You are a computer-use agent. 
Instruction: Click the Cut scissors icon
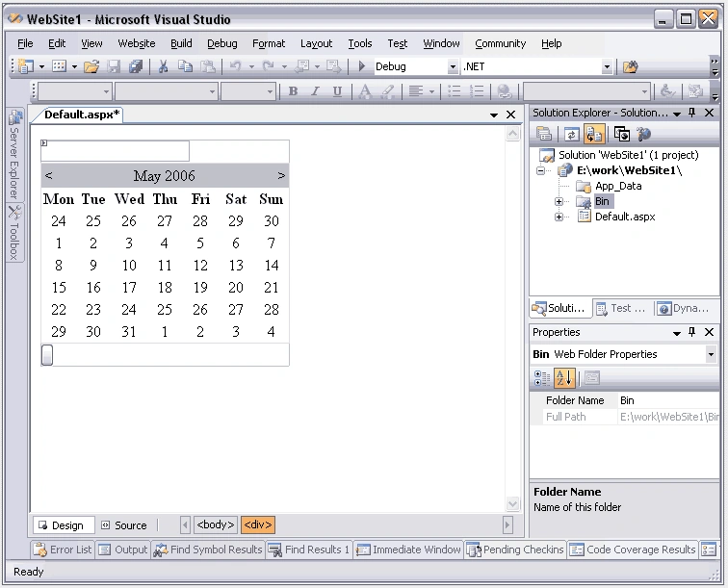[x=163, y=66]
